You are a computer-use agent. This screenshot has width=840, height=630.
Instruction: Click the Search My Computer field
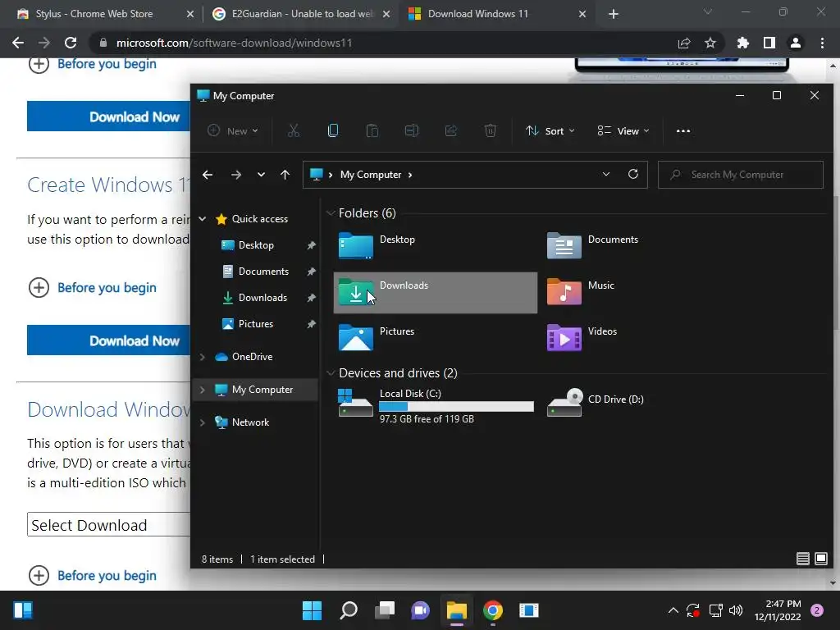741,175
